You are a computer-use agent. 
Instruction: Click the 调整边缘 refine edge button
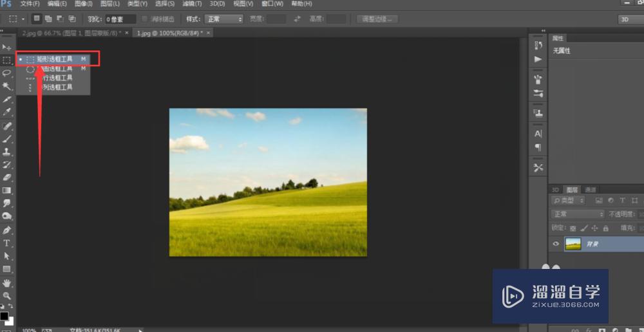tap(377, 19)
